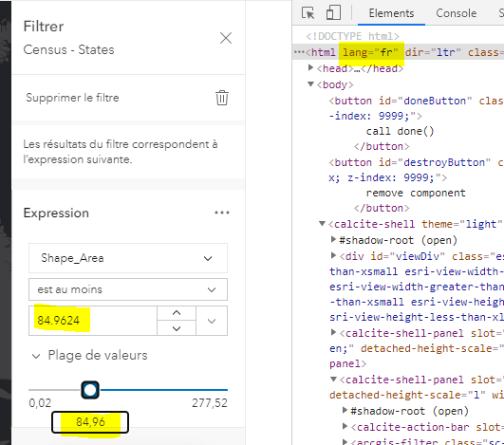The height and width of the screenshot is (445, 504).
Task: Expand the div id viewDiv node
Action: [333, 256]
